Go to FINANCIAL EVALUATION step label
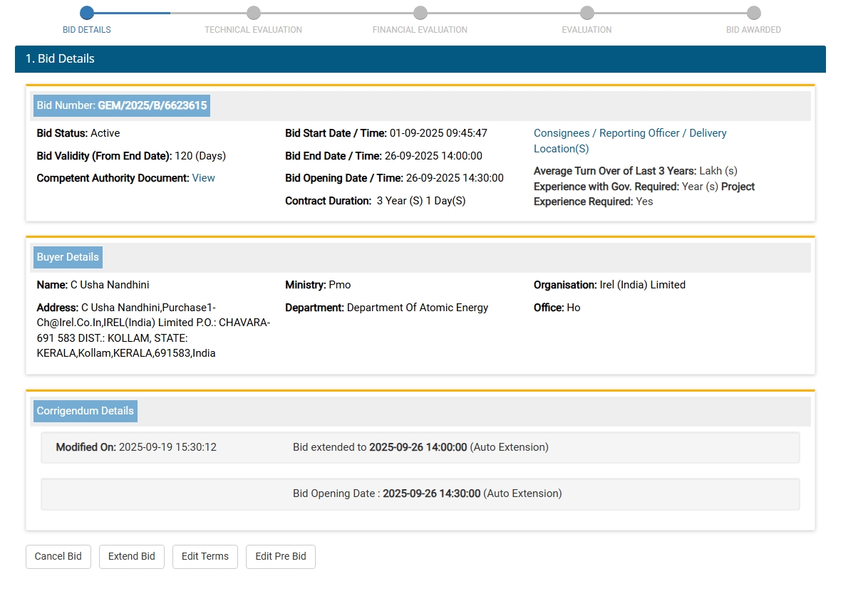This screenshot has width=868, height=601. click(x=420, y=30)
